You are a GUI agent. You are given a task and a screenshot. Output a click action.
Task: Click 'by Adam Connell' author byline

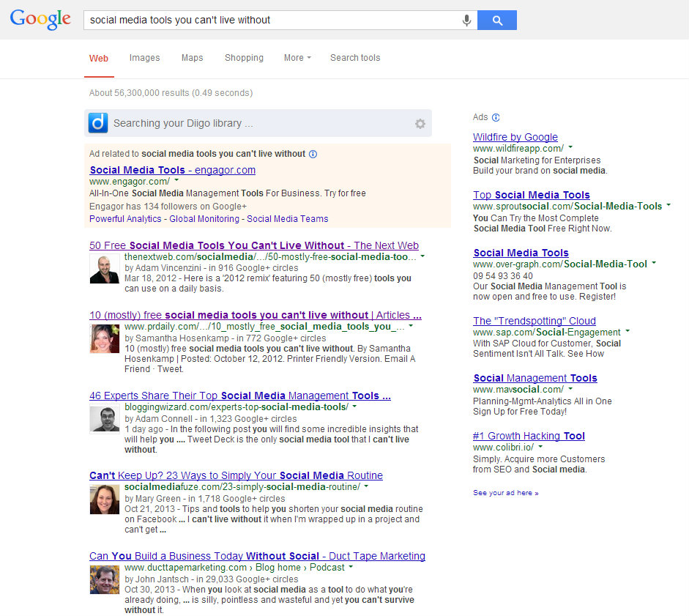[x=159, y=418]
